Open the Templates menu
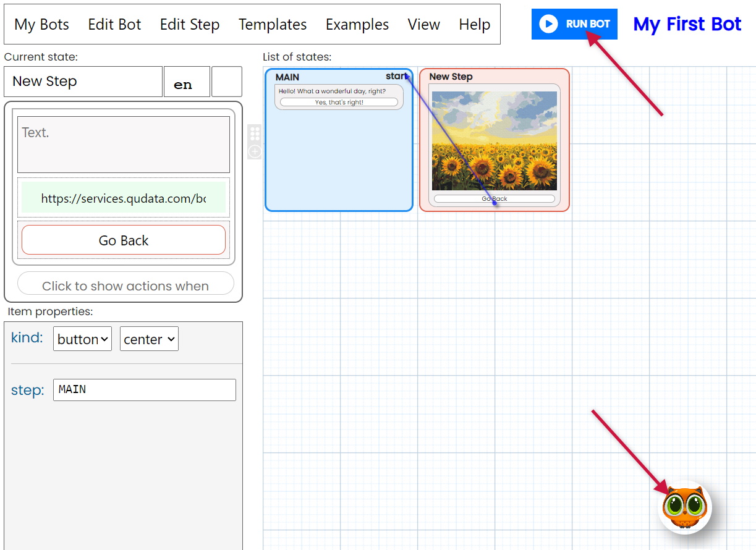Screen dimensions: 756x550 click(x=273, y=25)
